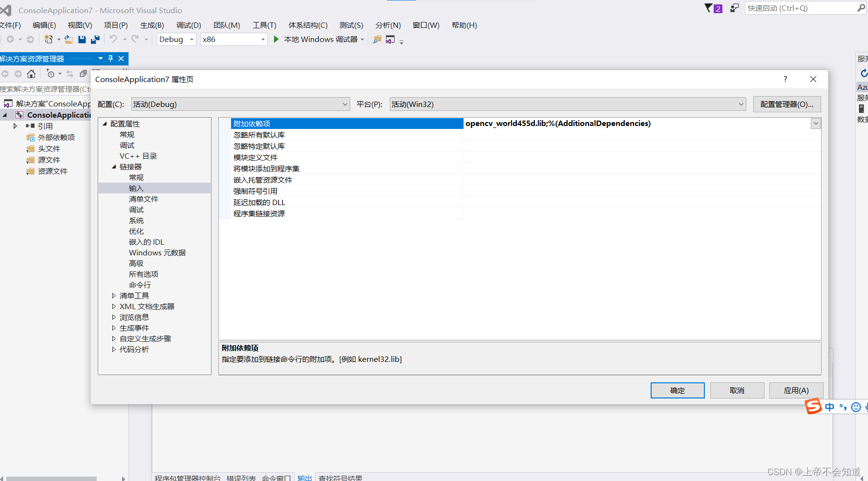Image resolution: width=868 pixels, height=481 pixels.
Task: Open the 编辑(E) menu
Action: pyautogui.click(x=44, y=25)
